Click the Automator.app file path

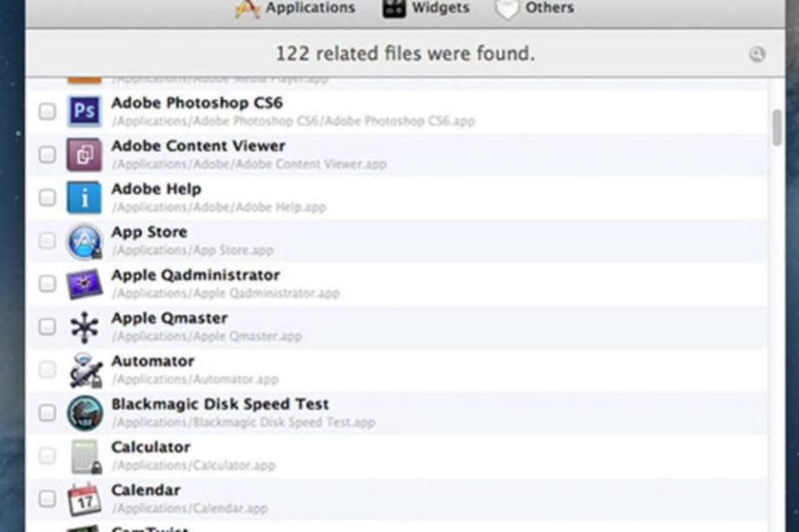[x=195, y=379]
